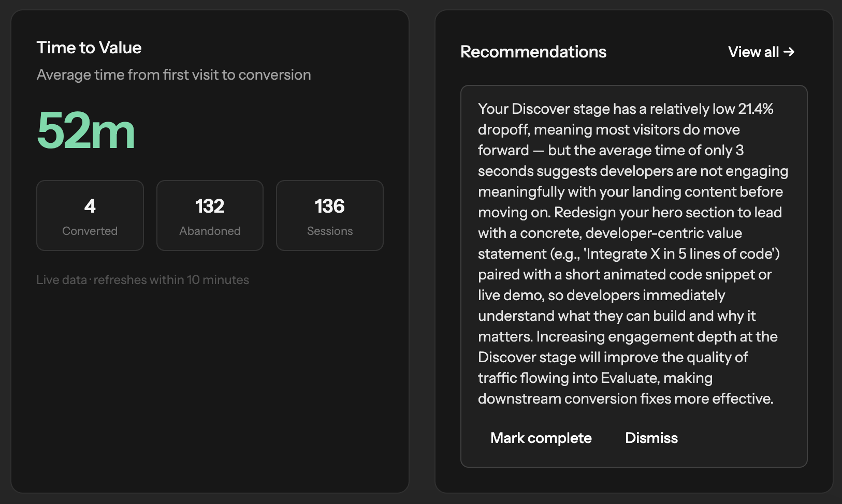Click the Recommendations panel heading
Viewport: 842px width, 504px height.
pyautogui.click(x=533, y=52)
